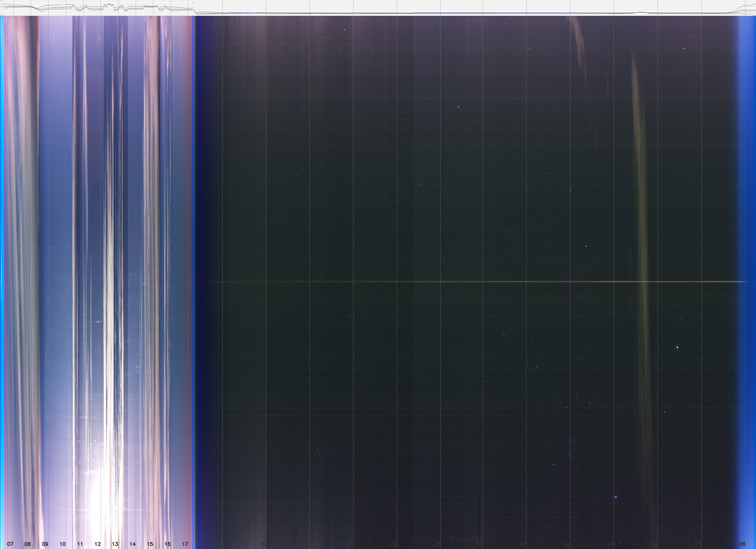Select the faint 18 hour label

(x=219, y=544)
